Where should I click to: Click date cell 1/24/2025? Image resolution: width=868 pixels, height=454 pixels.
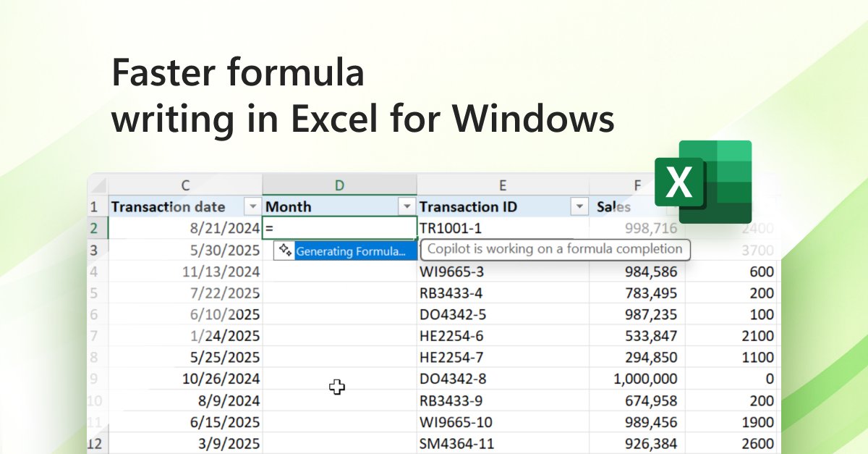tap(185, 336)
